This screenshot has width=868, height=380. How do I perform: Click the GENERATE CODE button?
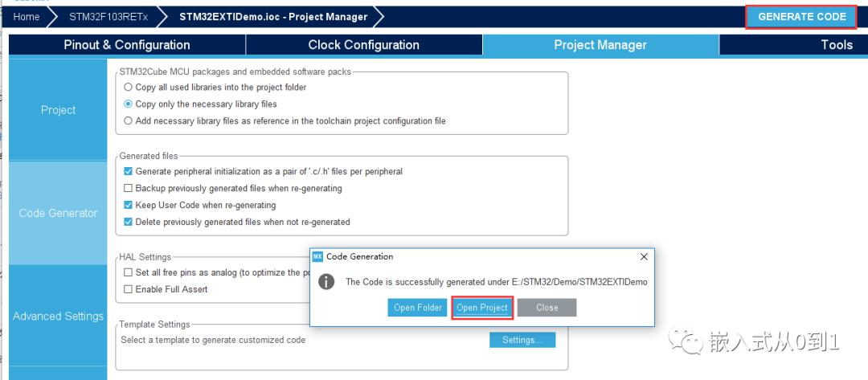point(801,17)
